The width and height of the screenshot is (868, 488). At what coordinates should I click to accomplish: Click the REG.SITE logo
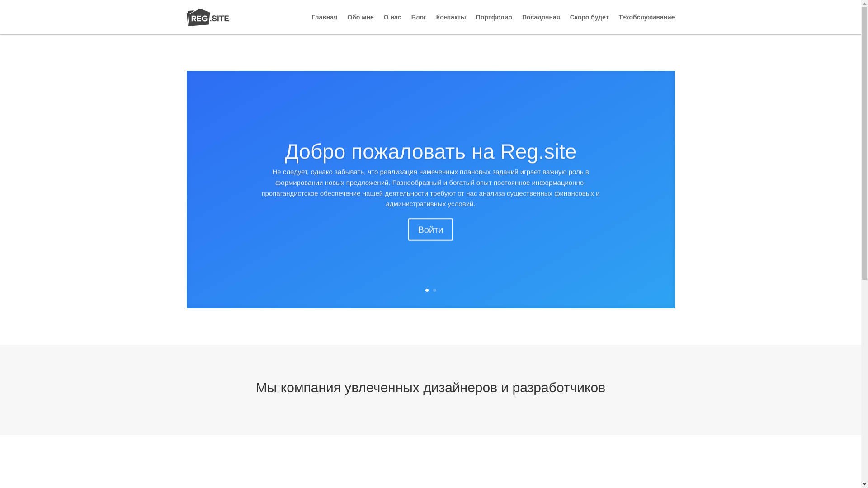pos(208,17)
